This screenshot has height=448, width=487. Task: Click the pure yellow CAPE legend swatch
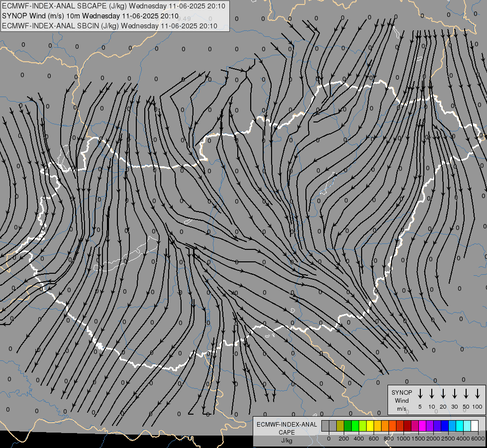pos(370,426)
